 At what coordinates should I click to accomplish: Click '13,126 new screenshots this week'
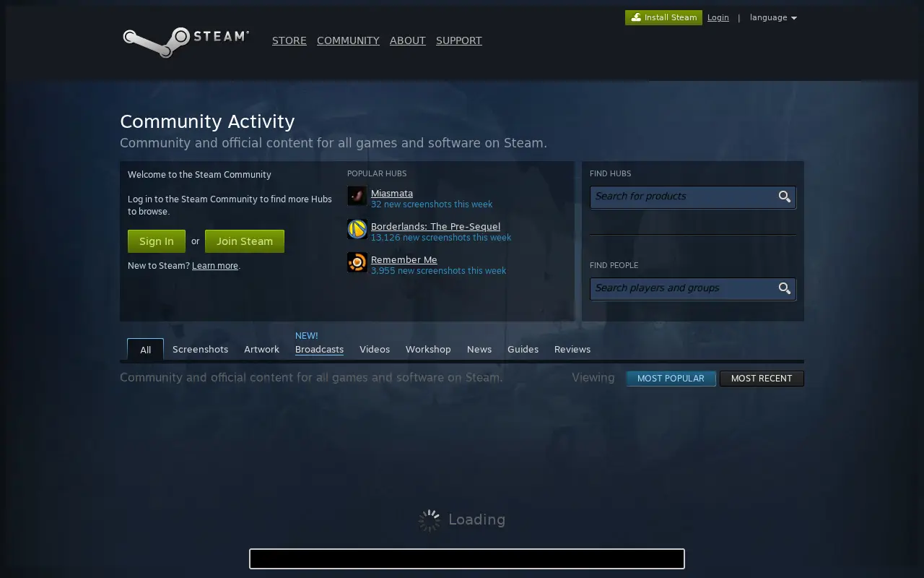click(x=441, y=238)
